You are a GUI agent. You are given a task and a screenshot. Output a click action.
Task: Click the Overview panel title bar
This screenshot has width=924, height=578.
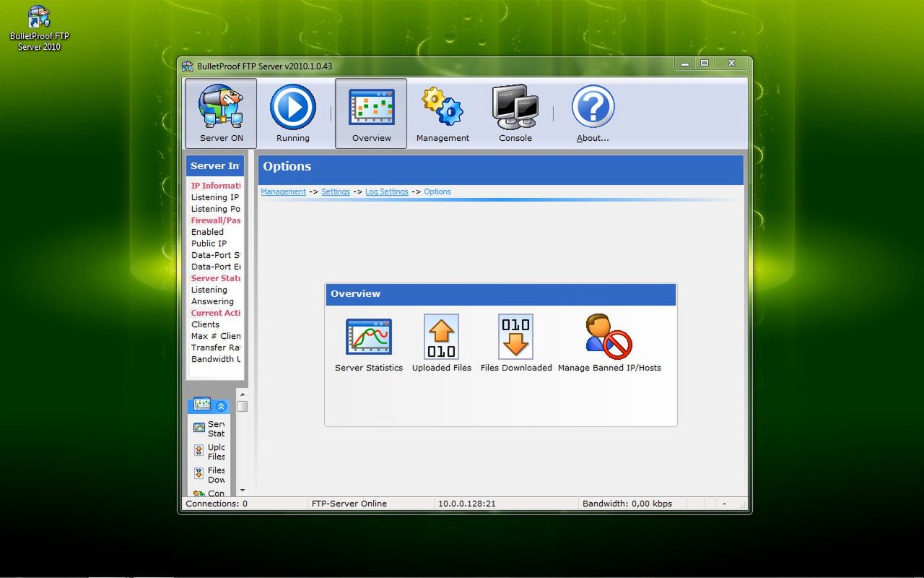500,294
